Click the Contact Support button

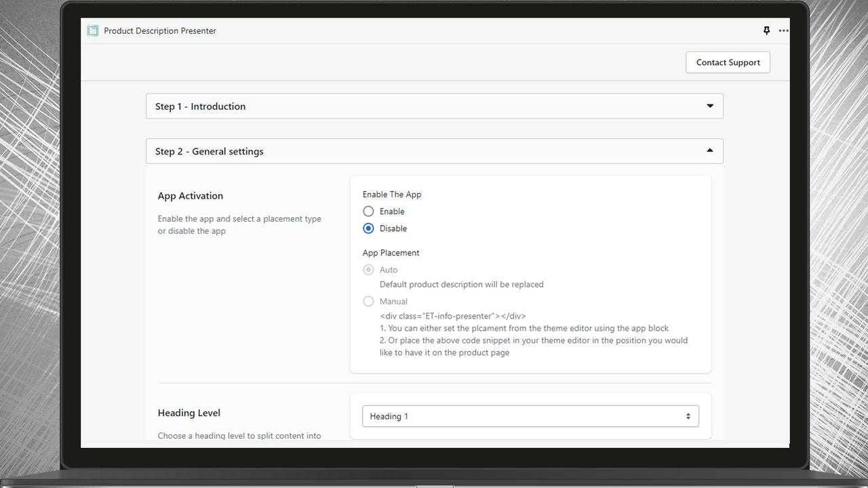(x=728, y=62)
